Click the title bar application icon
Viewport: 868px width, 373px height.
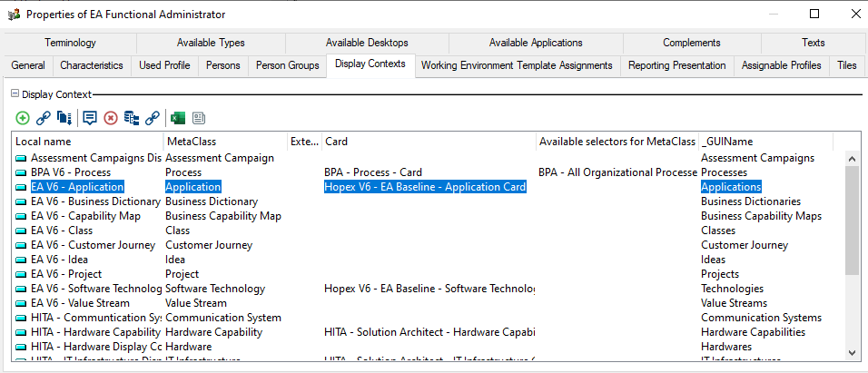[x=14, y=15]
